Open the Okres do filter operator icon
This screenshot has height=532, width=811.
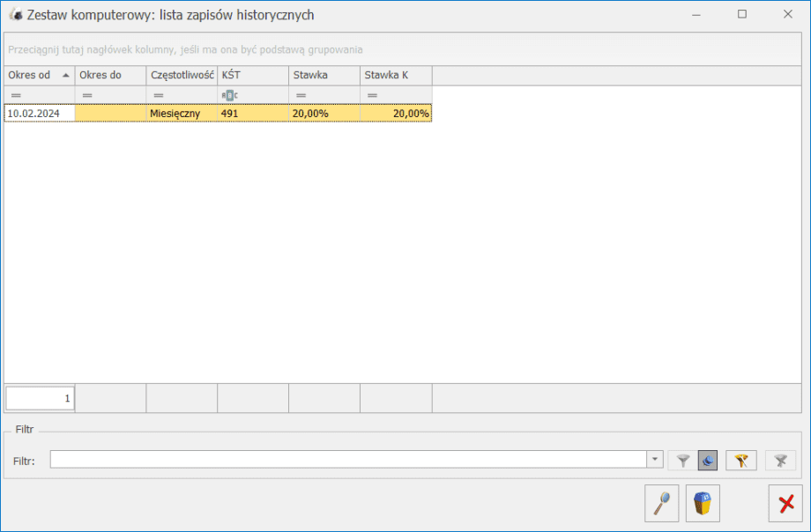[87, 96]
